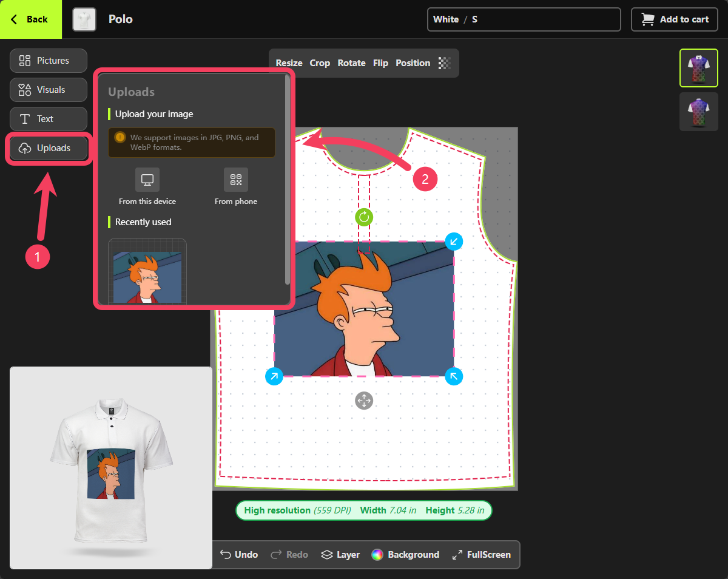Screen dimensions: 728x579
Task: Choose Crop in the image toolbar
Action: pos(320,63)
